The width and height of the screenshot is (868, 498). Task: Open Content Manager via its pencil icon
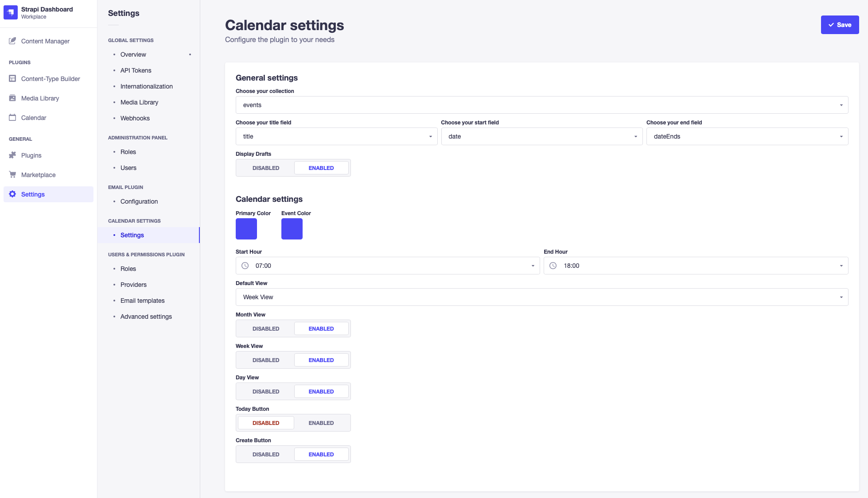click(x=12, y=41)
